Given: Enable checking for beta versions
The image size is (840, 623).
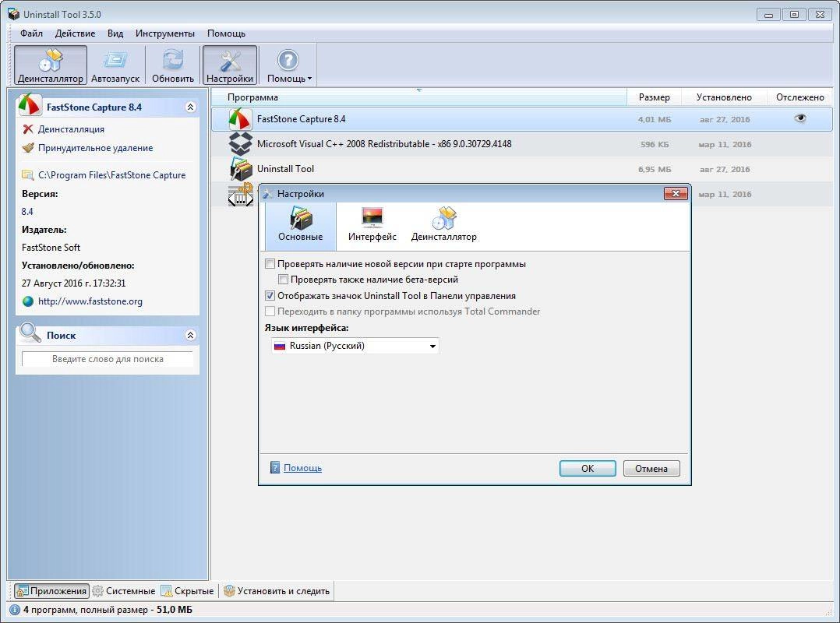Looking at the screenshot, I should [284, 280].
